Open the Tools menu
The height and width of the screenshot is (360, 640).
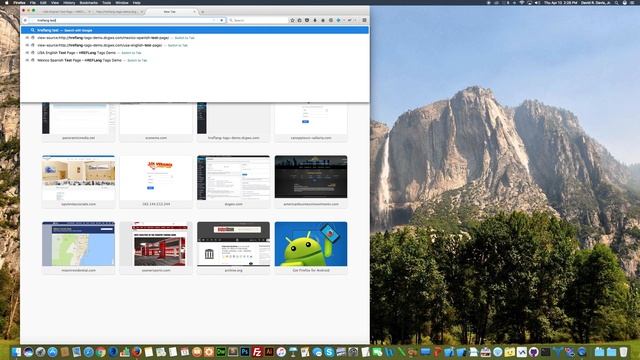(107, 2)
